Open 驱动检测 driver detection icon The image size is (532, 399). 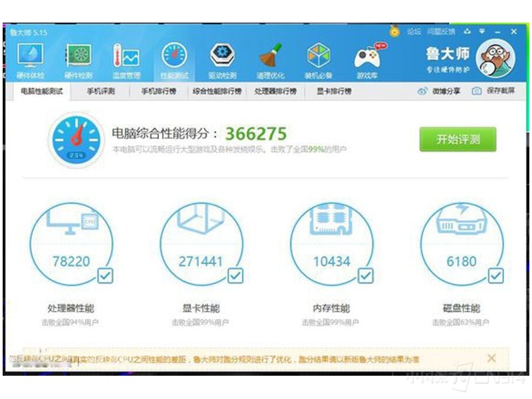point(222,57)
